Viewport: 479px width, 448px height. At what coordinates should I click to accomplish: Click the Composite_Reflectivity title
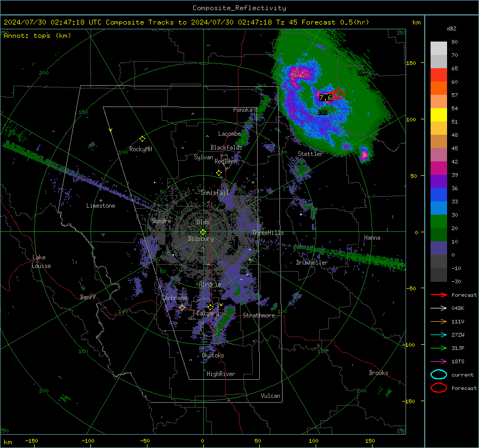(240, 8)
